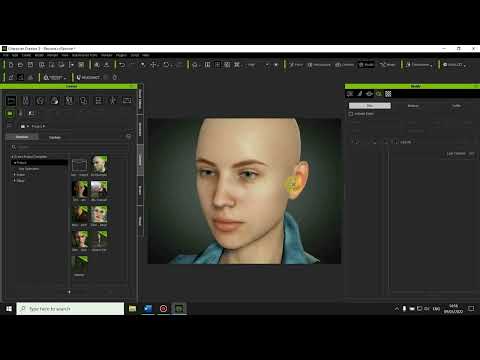Image resolution: width=480 pixels, height=360 pixels.
Task: Click the edit pencil icon in second toolbar row
Action: click(x=11, y=77)
